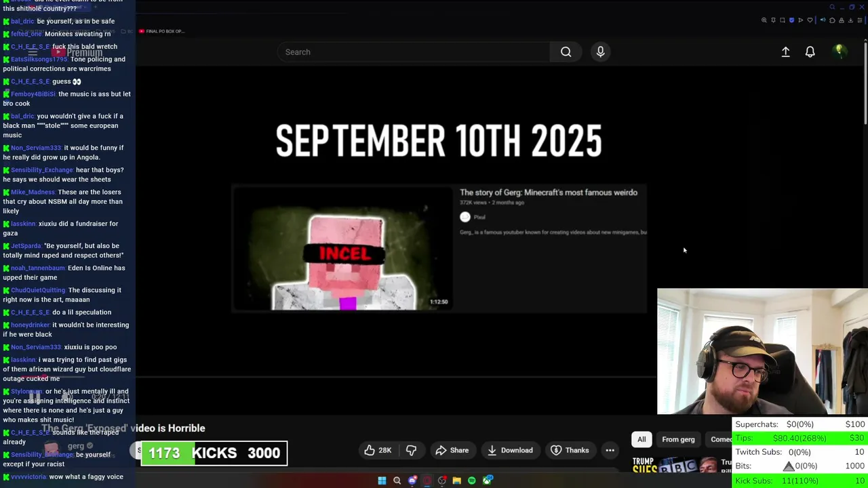Select the From gerg filter chip
The image size is (868, 488).
[x=678, y=439]
